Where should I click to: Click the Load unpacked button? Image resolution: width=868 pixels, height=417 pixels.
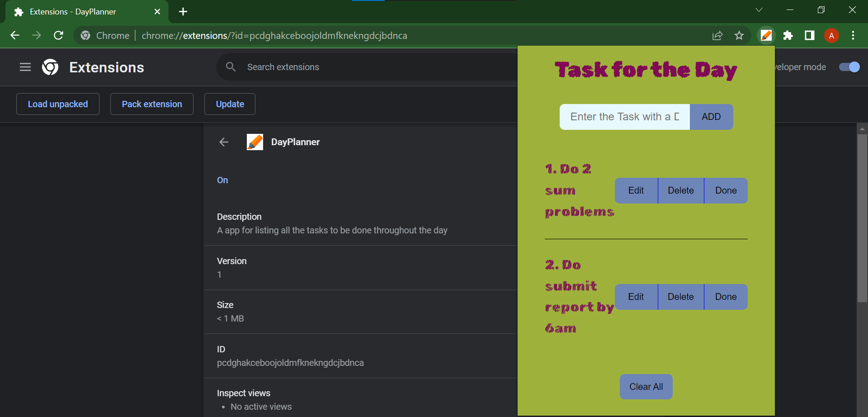tap(58, 104)
